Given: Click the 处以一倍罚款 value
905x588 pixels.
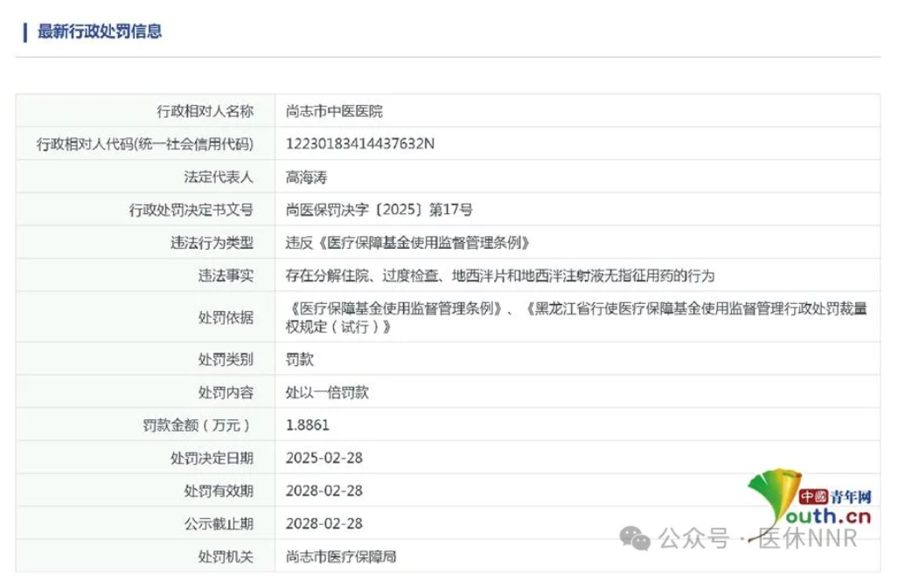Looking at the screenshot, I should pyautogui.click(x=327, y=392).
